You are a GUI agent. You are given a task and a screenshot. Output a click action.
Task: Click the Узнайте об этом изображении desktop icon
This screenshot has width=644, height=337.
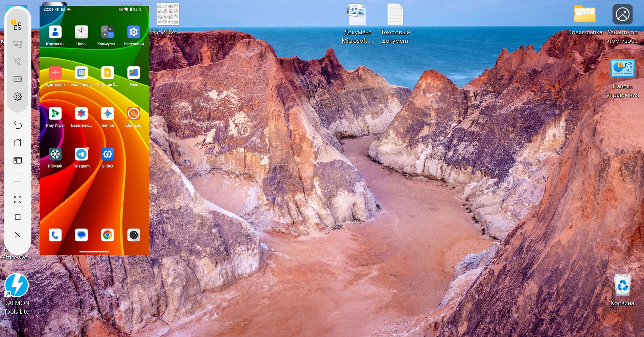tap(622, 24)
